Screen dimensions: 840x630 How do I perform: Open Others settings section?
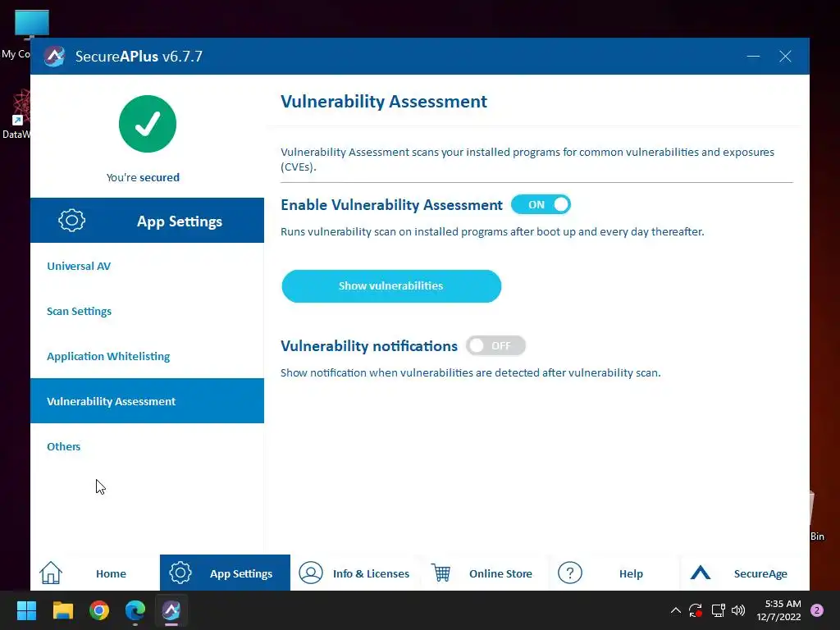point(64,446)
